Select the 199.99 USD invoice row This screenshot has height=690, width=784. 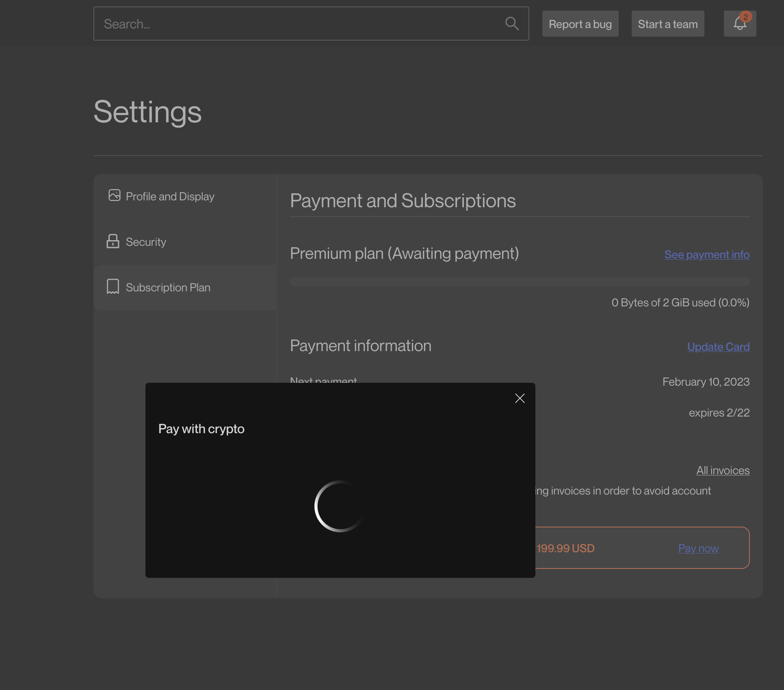click(642, 548)
